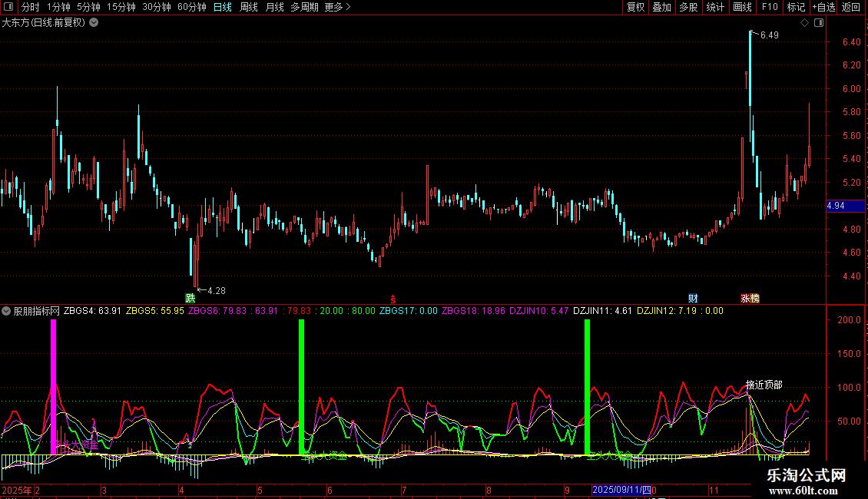Image resolution: width=868 pixels, height=499 pixels.
Task: Click the red 涨榜 marker icon
Action: [x=750, y=298]
